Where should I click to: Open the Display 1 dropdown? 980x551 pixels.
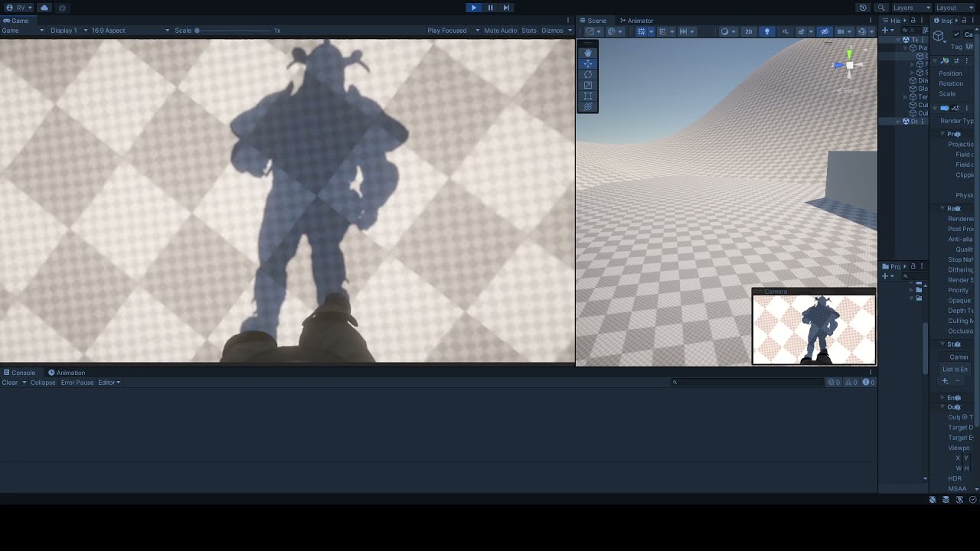click(x=69, y=31)
